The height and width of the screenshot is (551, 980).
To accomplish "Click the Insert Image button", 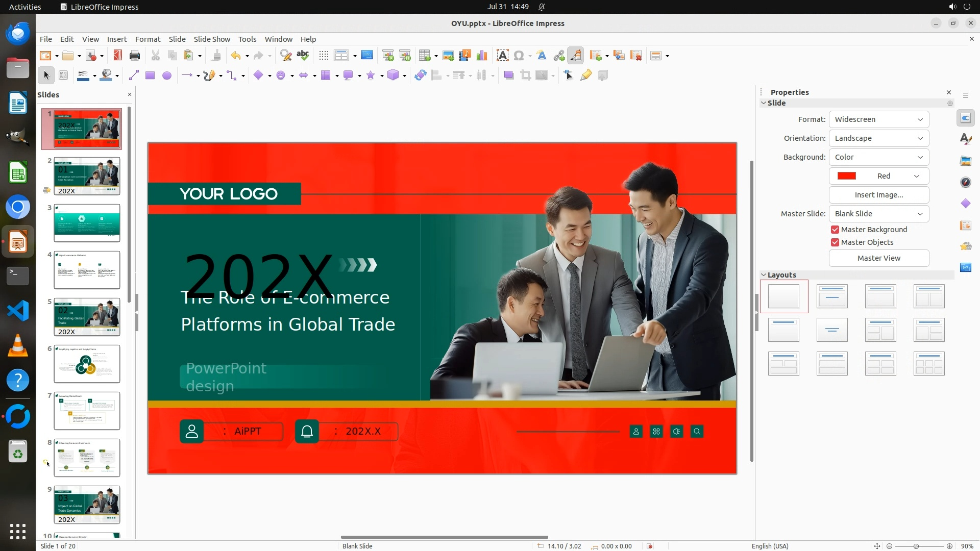I will (878, 195).
